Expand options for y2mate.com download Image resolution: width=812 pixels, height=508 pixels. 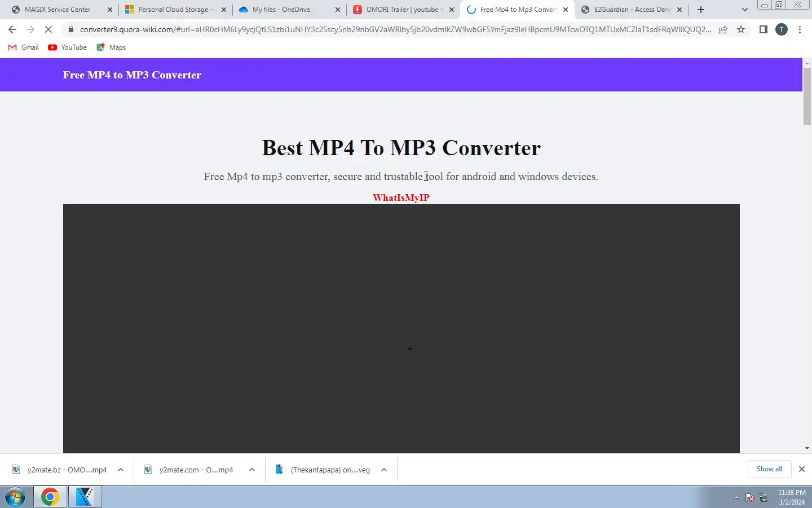(x=252, y=470)
